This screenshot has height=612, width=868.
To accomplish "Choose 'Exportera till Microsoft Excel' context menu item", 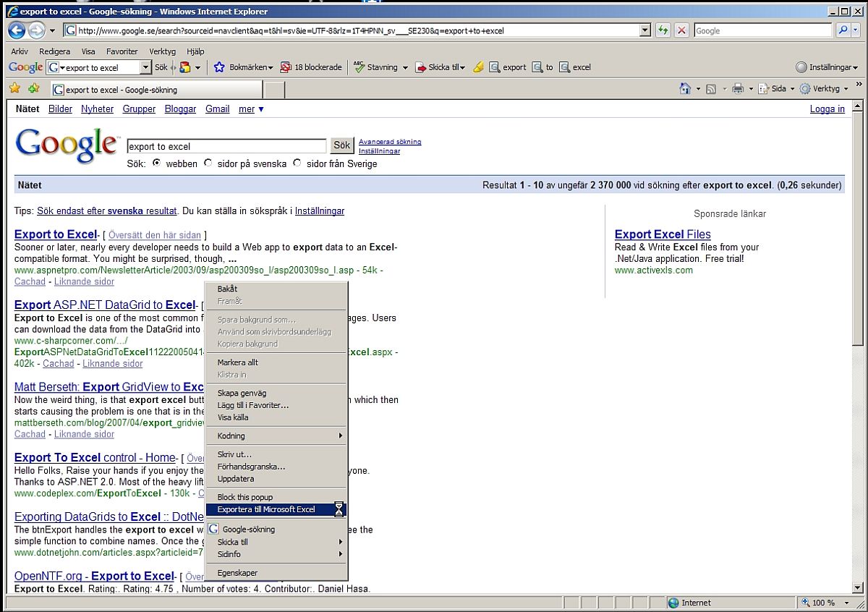I will 276,509.
